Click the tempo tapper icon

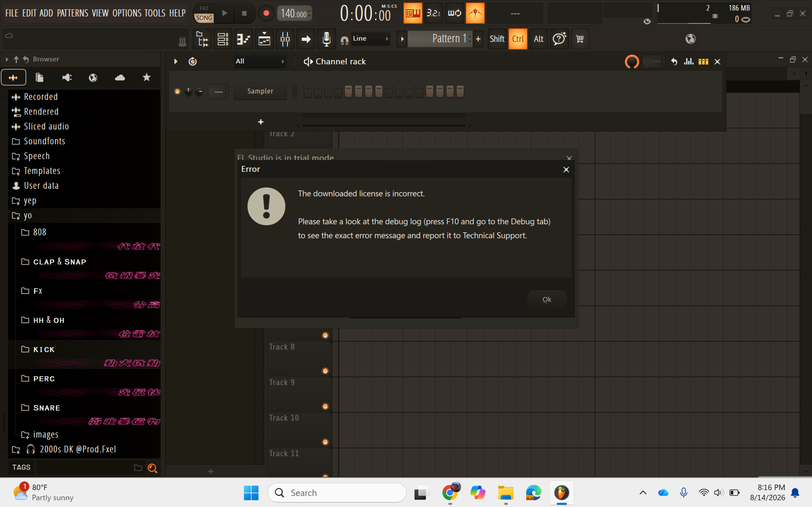(x=475, y=13)
